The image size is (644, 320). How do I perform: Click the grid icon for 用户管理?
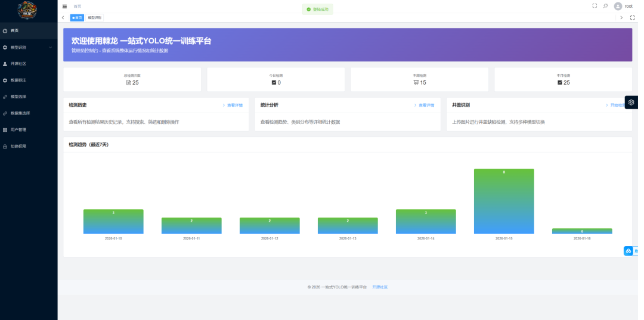click(x=5, y=130)
